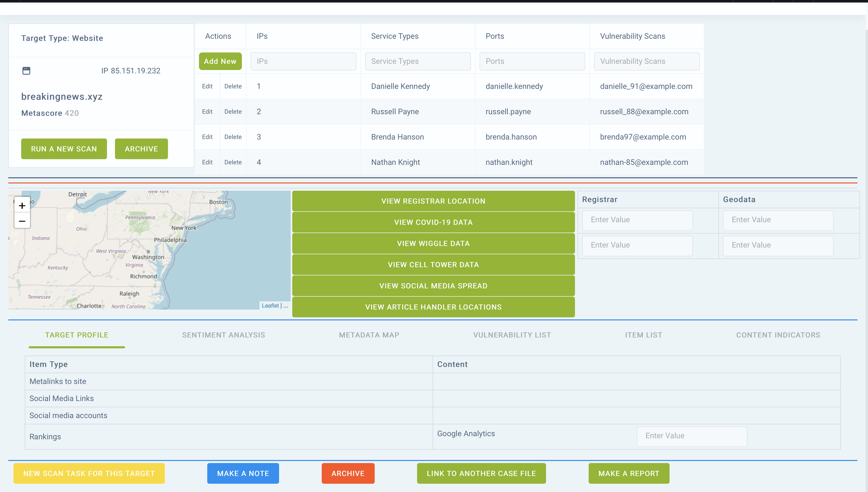This screenshot has height=492, width=868.
Task: Zoom in on the map
Action: 22,205
